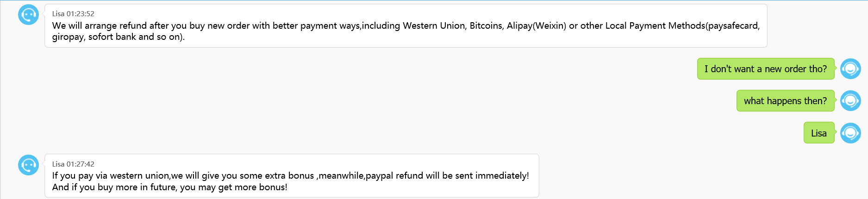Click Lisa's avatar beside the 01:23:52 message
Viewport: 868px width, 199px height.
[28, 15]
